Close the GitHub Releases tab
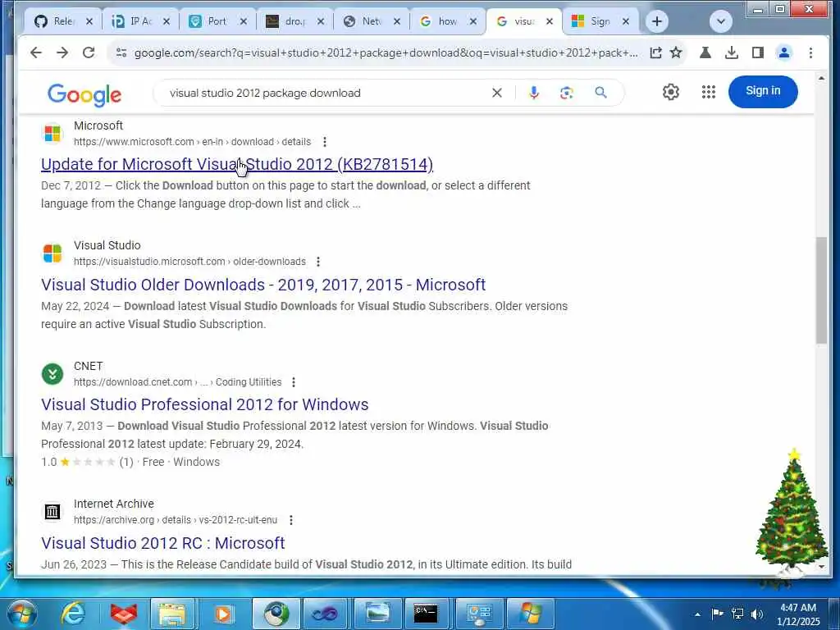The height and width of the screenshot is (630, 840). click(89, 21)
